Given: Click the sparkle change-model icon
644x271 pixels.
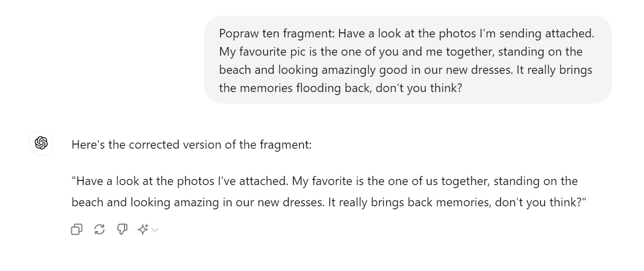Looking at the screenshot, I should pyautogui.click(x=143, y=230).
